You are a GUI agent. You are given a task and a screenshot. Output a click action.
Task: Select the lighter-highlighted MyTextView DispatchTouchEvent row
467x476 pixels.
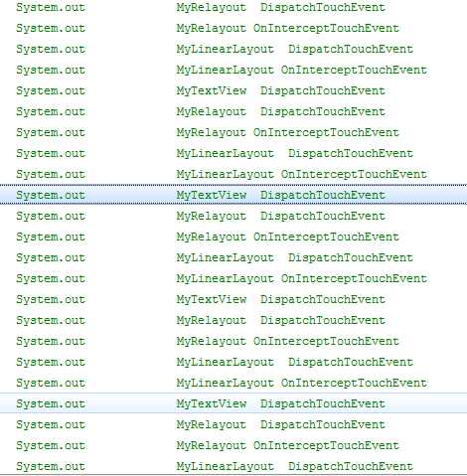[x=233, y=403]
